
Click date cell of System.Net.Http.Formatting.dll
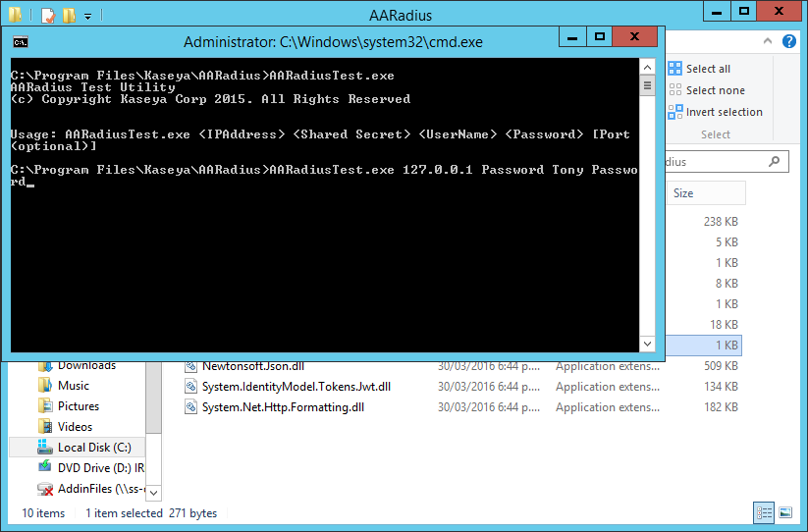pyautogui.click(x=489, y=407)
